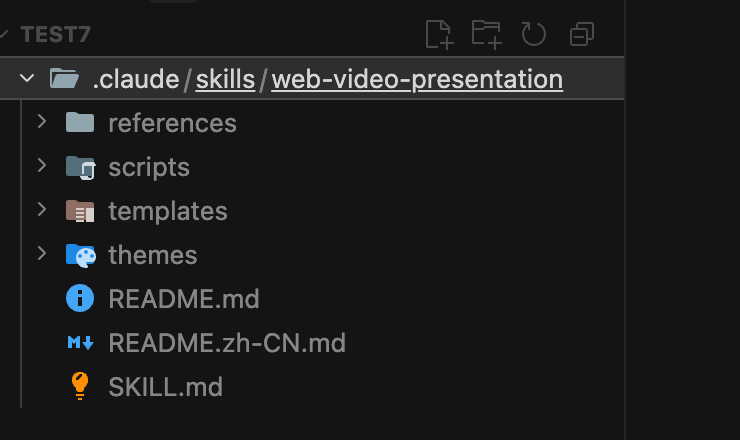Refresh the Explorer with the circular arrow
The height and width of the screenshot is (440, 740).
534,34
